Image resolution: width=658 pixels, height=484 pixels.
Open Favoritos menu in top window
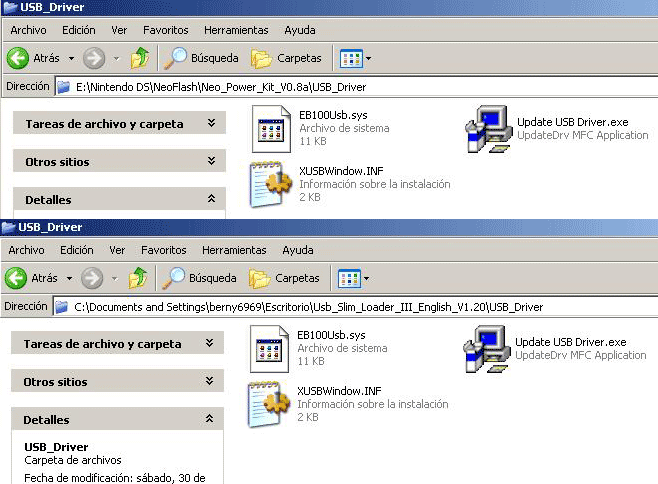pyautogui.click(x=165, y=30)
